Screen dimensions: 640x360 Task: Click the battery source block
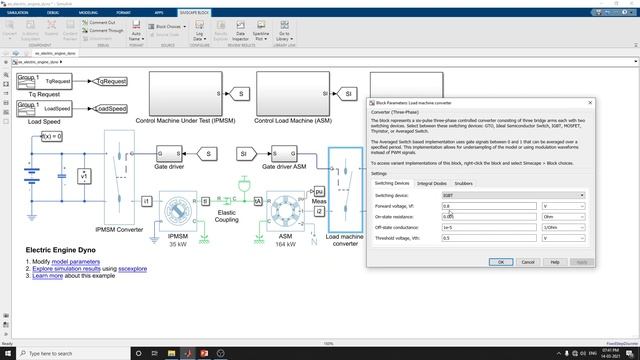32,176
